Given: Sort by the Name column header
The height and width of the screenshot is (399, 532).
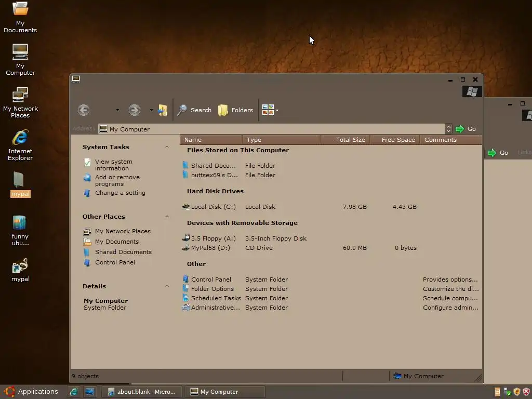Looking at the screenshot, I should tap(211, 140).
